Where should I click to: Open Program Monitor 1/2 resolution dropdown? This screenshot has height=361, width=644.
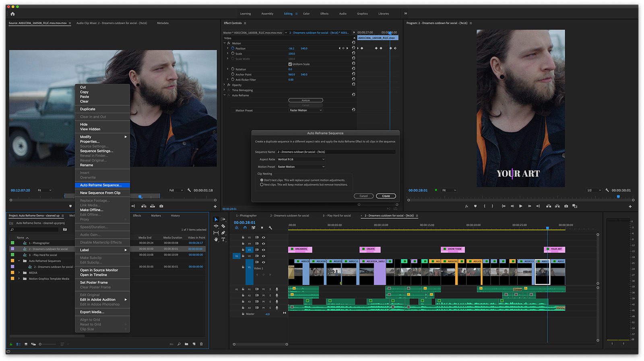[594, 190]
